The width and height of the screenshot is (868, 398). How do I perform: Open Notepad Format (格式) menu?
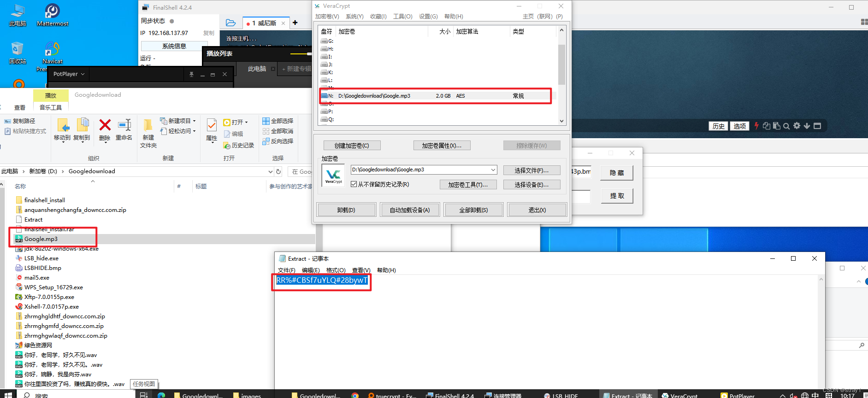tap(336, 270)
